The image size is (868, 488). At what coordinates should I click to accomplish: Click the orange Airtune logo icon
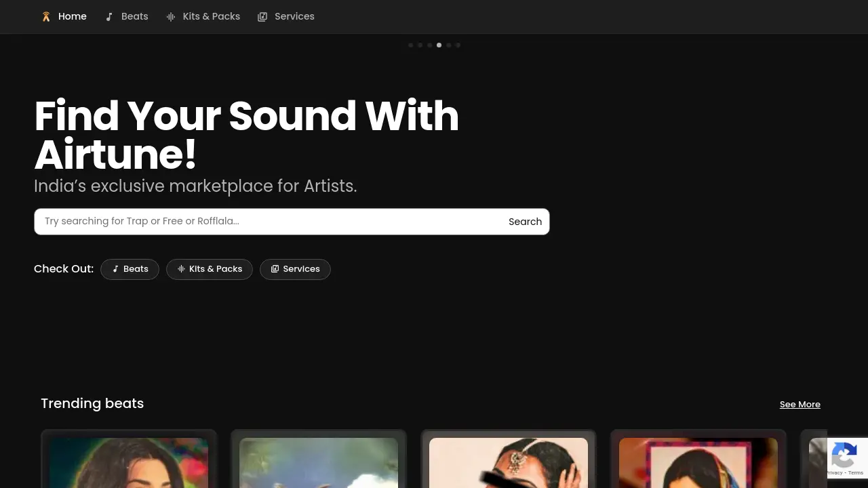[46, 16]
